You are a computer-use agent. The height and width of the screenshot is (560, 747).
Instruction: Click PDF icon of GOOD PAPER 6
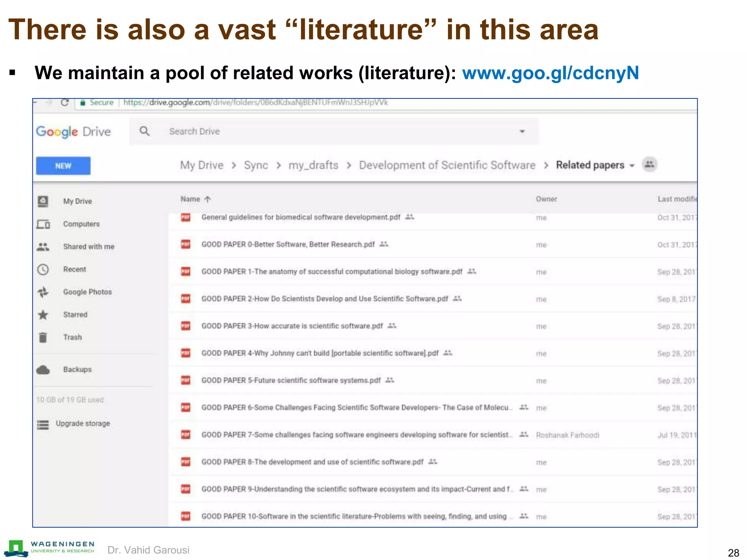coord(186,408)
